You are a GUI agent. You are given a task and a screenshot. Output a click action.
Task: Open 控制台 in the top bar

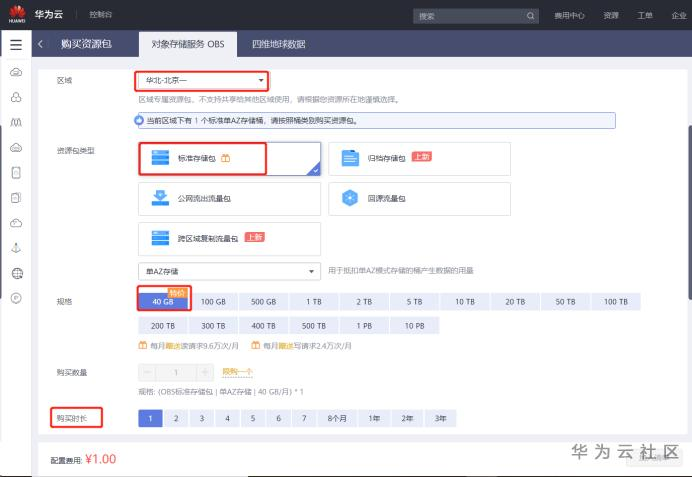101,15
